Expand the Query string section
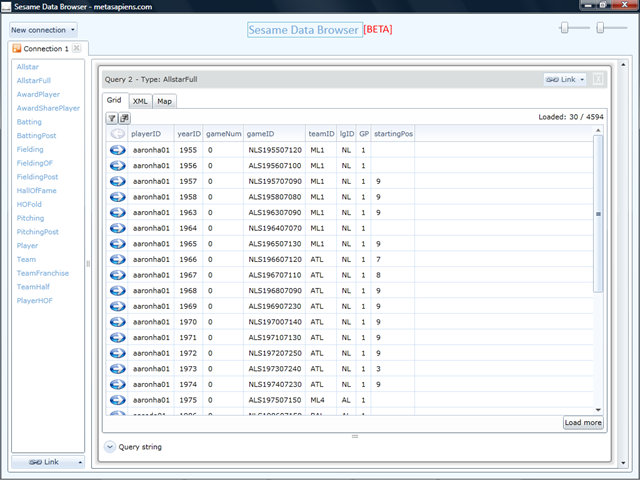The height and width of the screenshot is (480, 640). [110, 447]
